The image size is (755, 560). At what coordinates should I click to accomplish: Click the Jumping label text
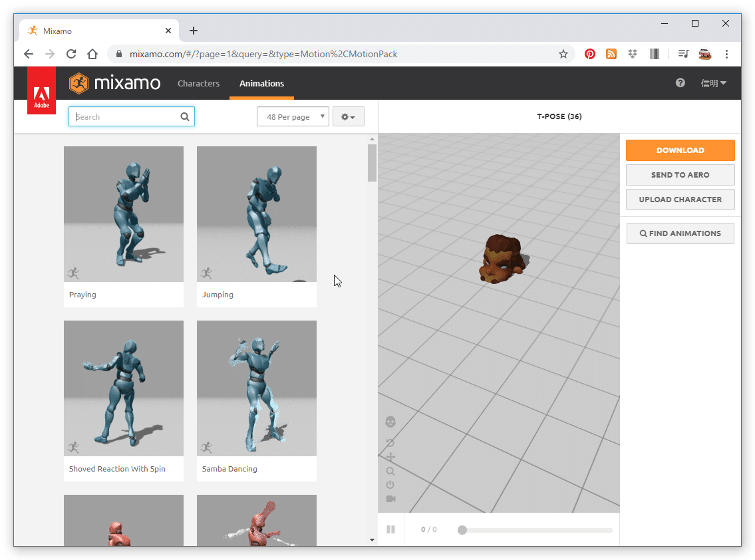[218, 295]
